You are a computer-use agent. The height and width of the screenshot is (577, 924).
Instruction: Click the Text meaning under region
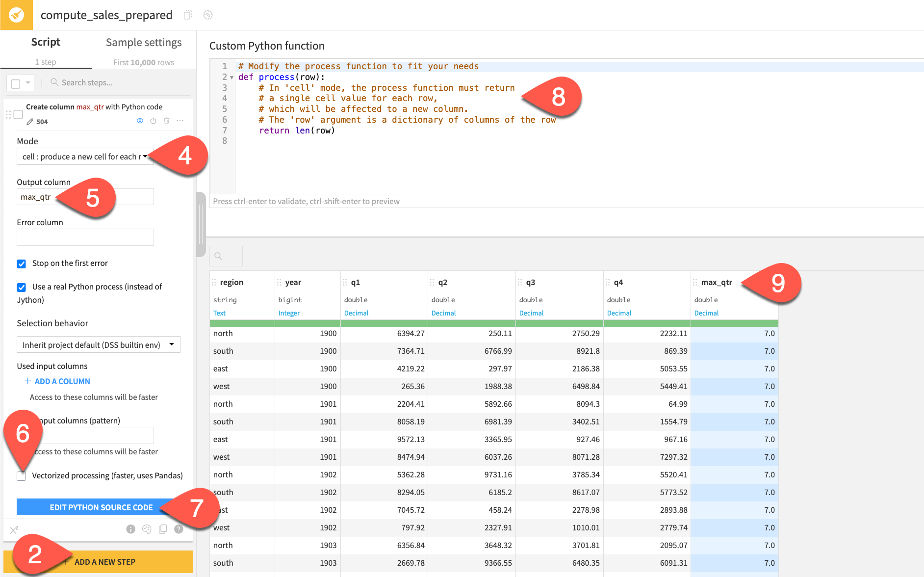click(x=219, y=313)
